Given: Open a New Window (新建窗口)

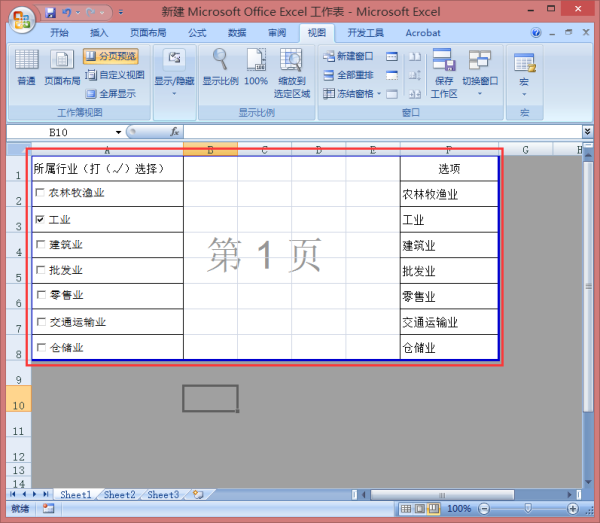Looking at the screenshot, I should coord(348,56).
